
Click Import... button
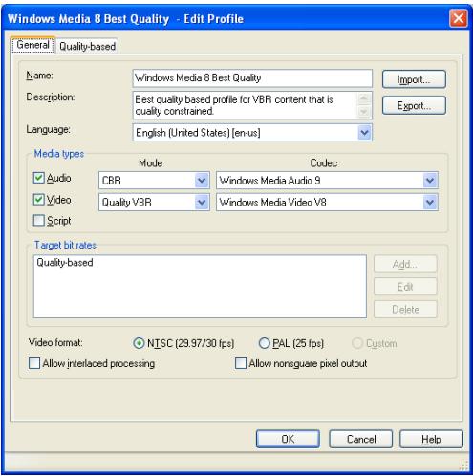414,79
